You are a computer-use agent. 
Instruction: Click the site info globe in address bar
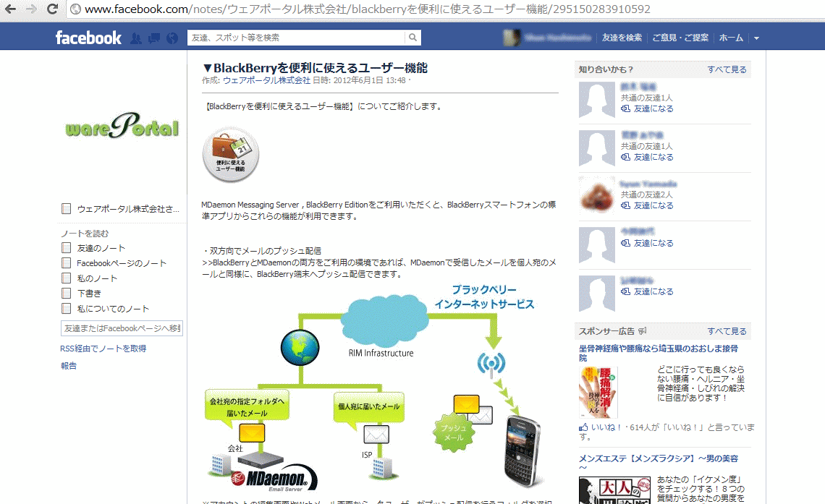pyautogui.click(x=76, y=9)
